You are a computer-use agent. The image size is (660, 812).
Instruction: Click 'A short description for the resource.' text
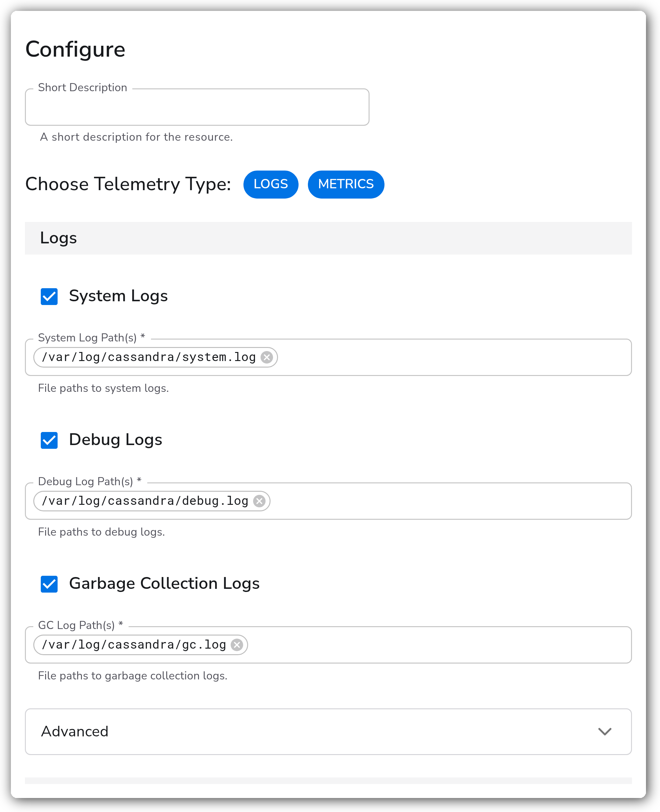tap(136, 137)
